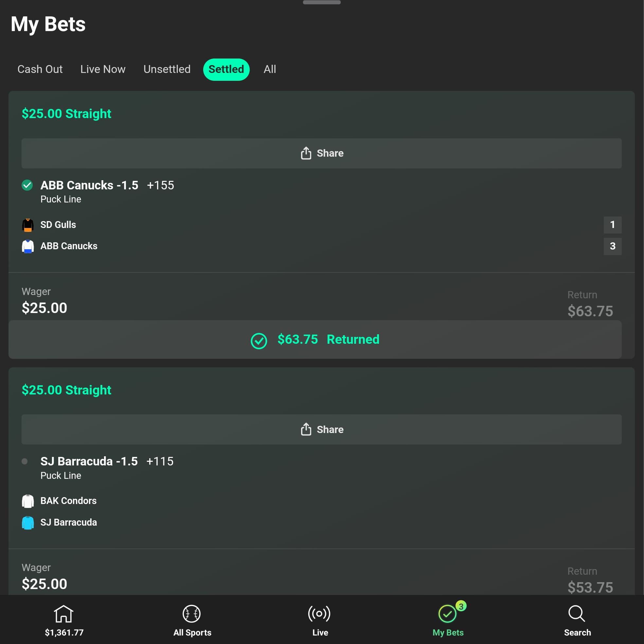The height and width of the screenshot is (644, 644).
Task: Show All bets tab
Action: [x=269, y=69]
